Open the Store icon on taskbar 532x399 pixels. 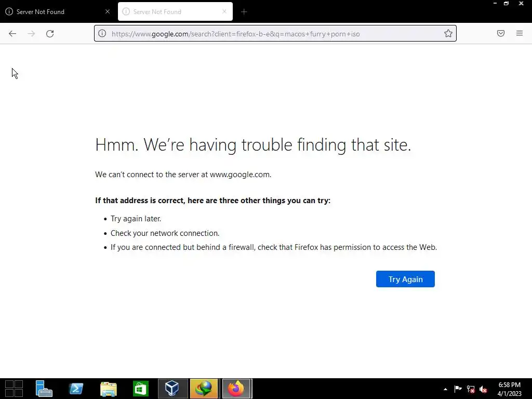(140, 389)
